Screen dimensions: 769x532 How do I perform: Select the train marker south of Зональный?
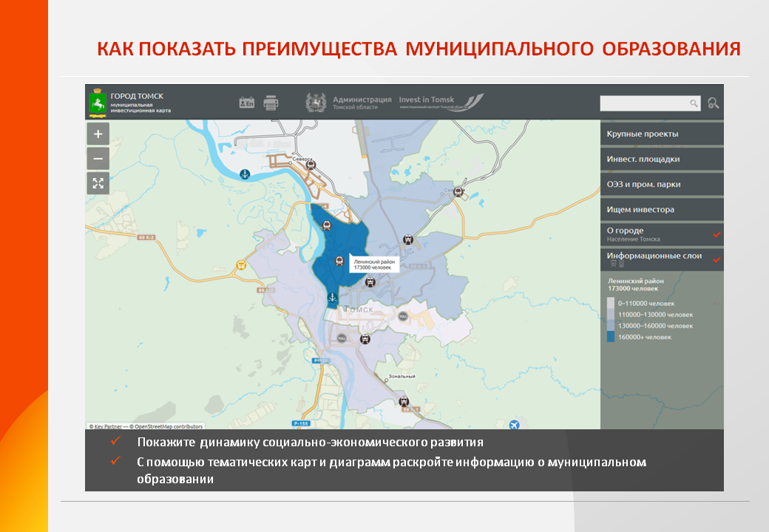point(404,401)
